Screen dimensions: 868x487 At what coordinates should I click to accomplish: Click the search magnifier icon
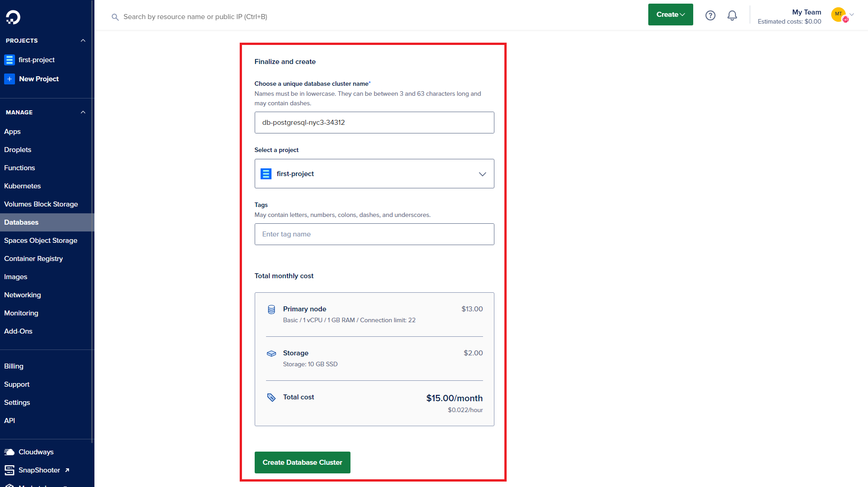[x=115, y=17]
